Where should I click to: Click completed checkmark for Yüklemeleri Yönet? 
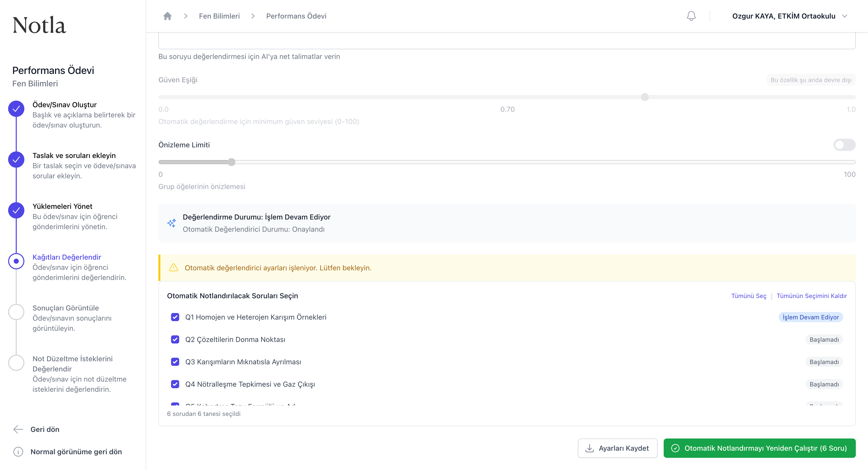pyautogui.click(x=16, y=210)
